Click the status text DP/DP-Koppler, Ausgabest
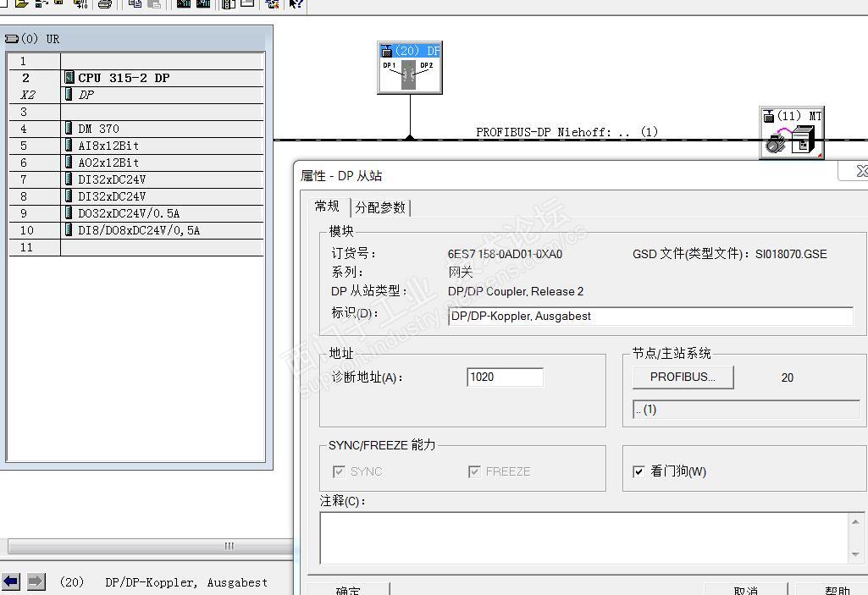The image size is (868, 595). pos(186,582)
